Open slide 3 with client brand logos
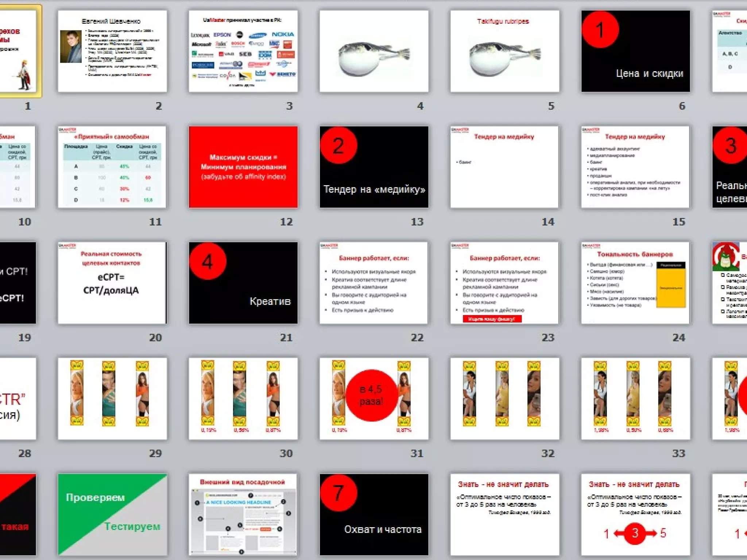 click(x=243, y=51)
